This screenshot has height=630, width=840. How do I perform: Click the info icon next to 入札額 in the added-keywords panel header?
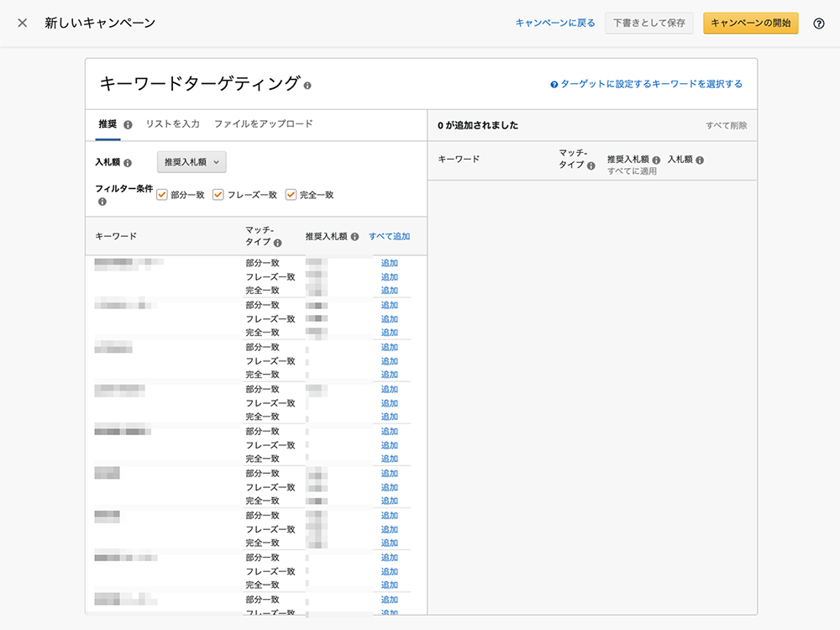point(700,160)
